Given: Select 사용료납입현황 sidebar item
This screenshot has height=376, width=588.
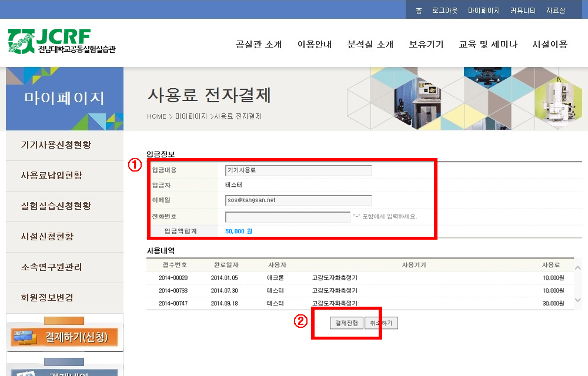Looking at the screenshot, I should 52,176.
